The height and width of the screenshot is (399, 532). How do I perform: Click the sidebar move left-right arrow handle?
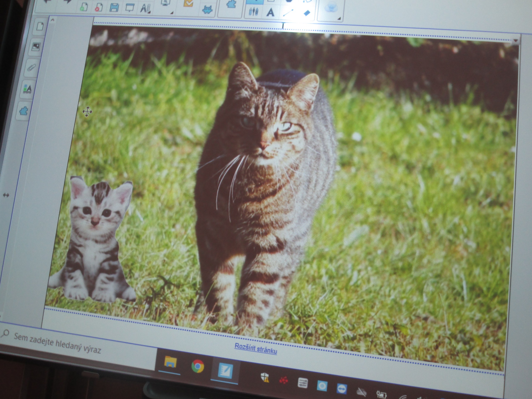pyautogui.click(x=6, y=195)
